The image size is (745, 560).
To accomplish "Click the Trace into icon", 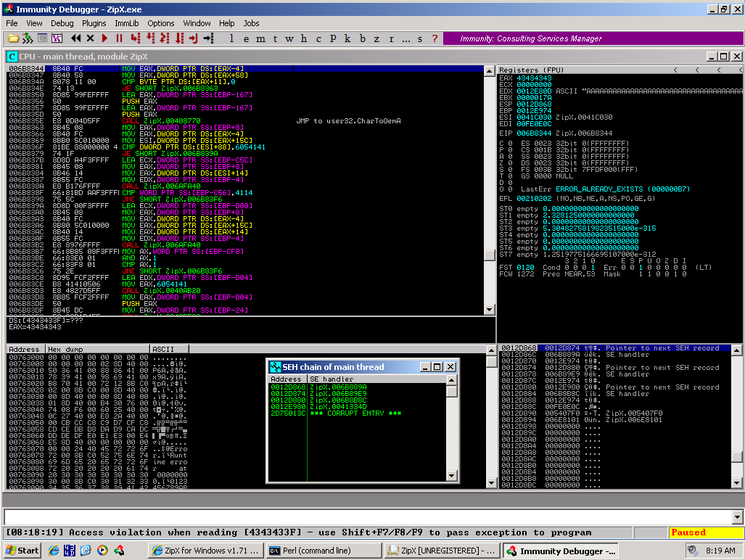I will pyautogui.click(x=165, y=38).
